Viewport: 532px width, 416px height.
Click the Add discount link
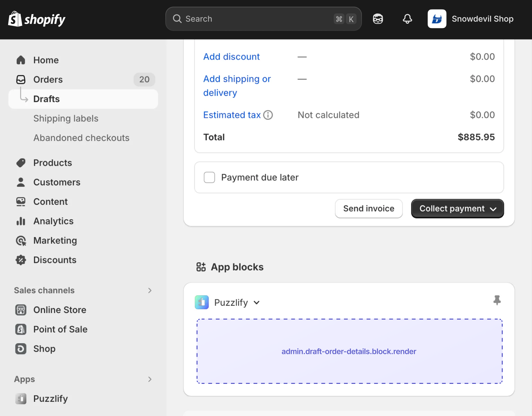(232, 57)
